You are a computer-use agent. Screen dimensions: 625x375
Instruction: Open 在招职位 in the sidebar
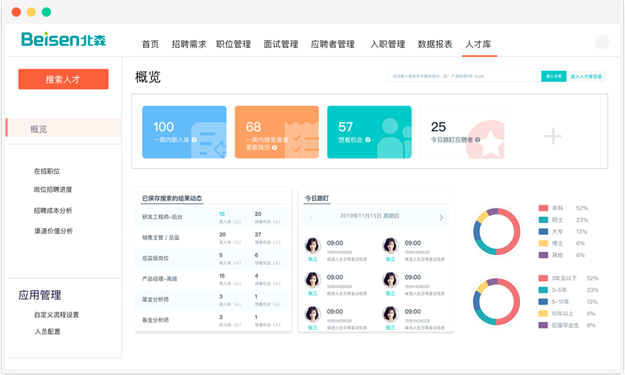pos(47,171)
